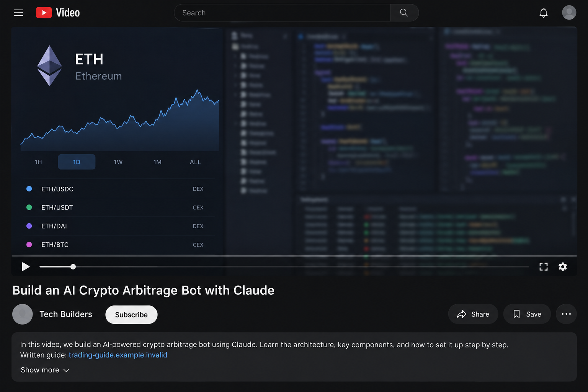Viewport: 588px width, 392px height.
Task: Select the 1H chart tab
Action: [38, 162]
